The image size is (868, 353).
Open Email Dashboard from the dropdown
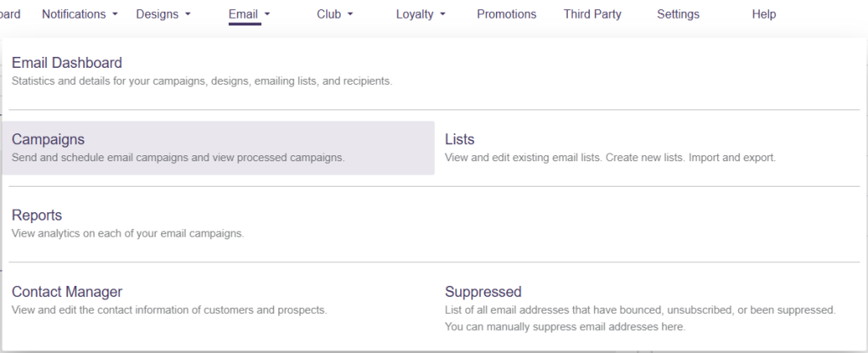67,63
